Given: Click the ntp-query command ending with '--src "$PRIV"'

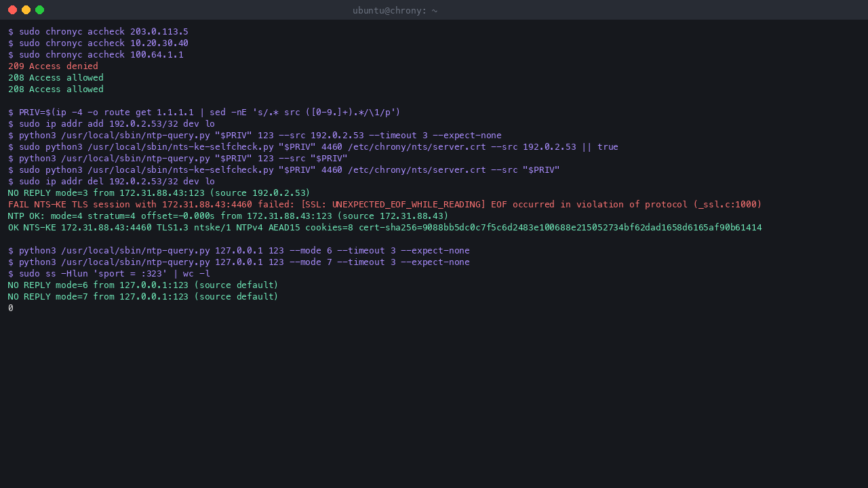Looking at the screenshot, I should 178,159.
